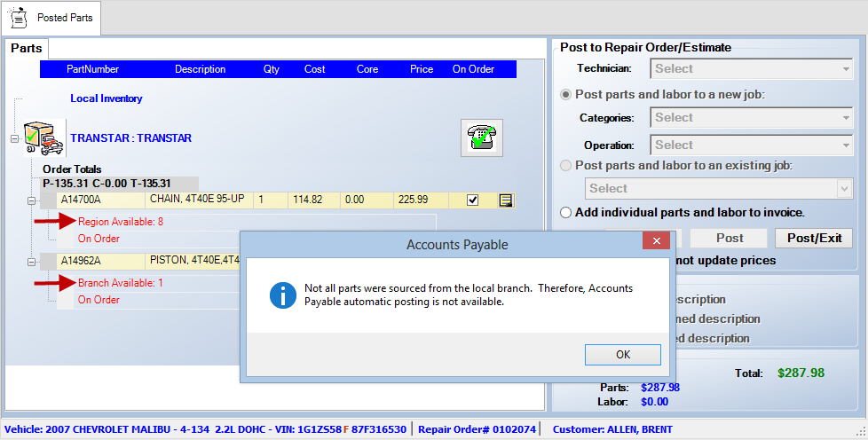
Task: Toggle the On Order checkbox for A14700A
Action: point(473,200)
